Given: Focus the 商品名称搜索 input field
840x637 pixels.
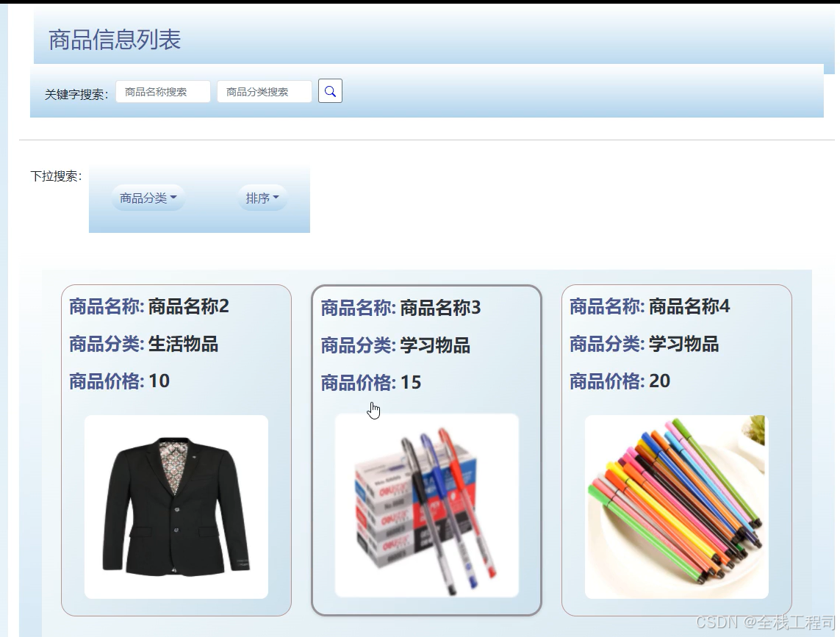Looking at the screenshot, I should (163, 92).
